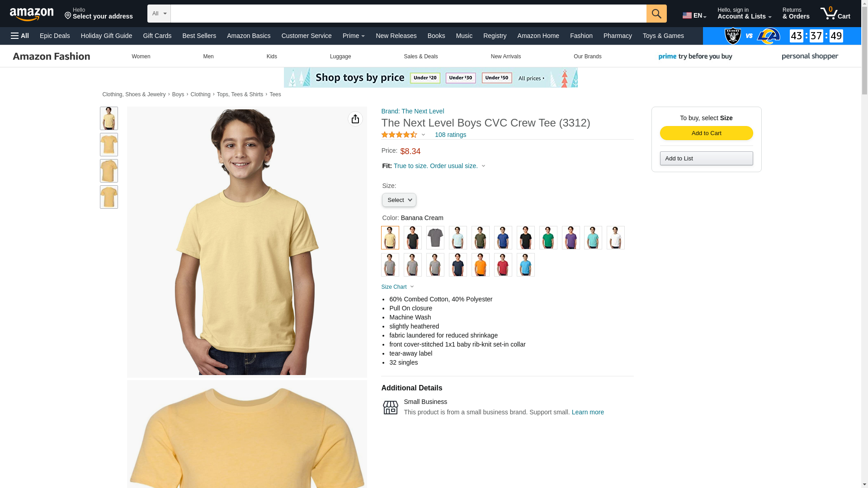Open the shopping cart icon
Viewport: 868px width, 488px height.
click(x=835, y=13)
